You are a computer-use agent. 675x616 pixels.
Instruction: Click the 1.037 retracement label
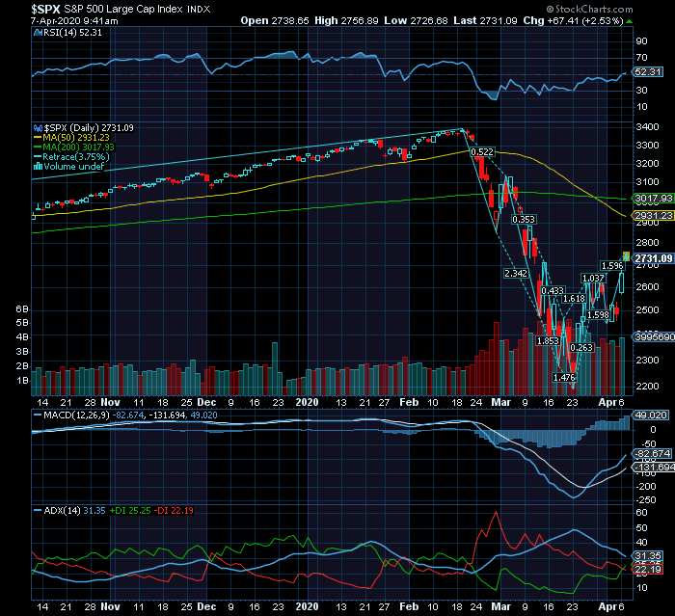coord(593,279)
